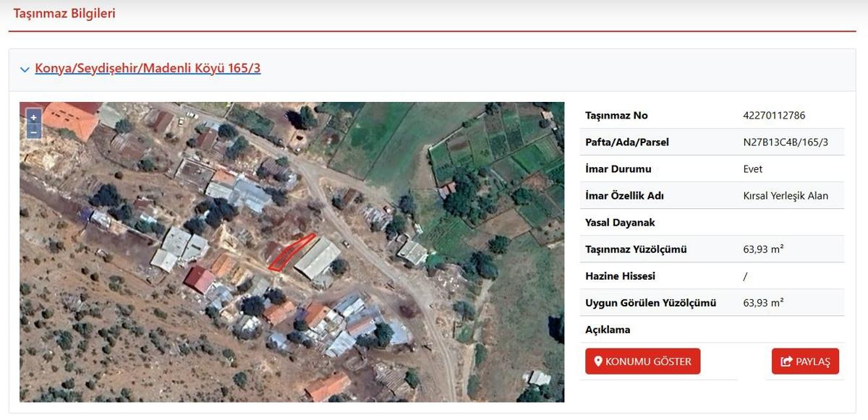Click the location pin icon in Konumu Göster
Viewport: 868px width, 420px height.
[x=598, y=361]
